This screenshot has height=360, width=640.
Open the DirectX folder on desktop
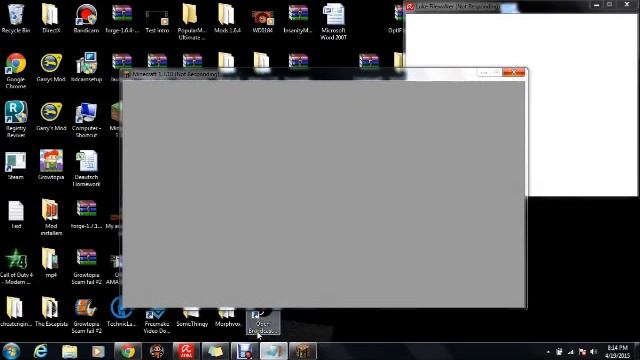(51, 18)
